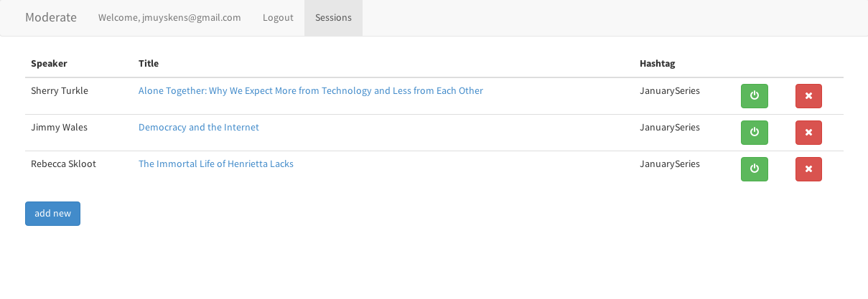Open the "Alone Together" session title link
Screen dimensions: 868x299
tap(310, 91)
